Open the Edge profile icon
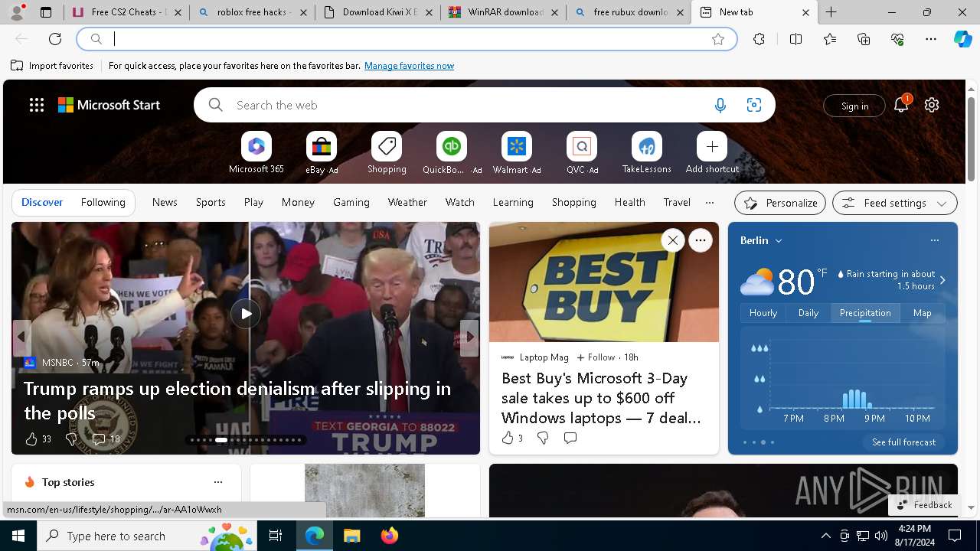The height and width of the screenshot is (551, 980). pos(17,12)
